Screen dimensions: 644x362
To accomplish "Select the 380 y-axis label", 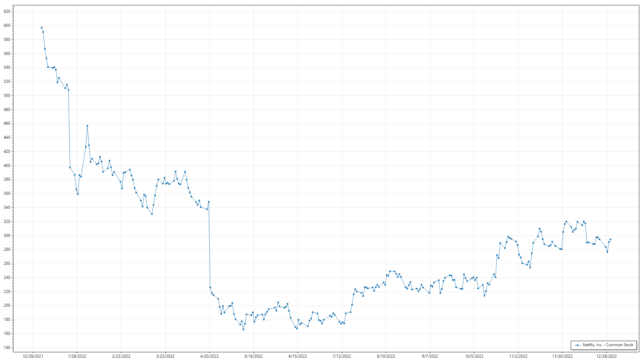I will (x=7, y=179).
